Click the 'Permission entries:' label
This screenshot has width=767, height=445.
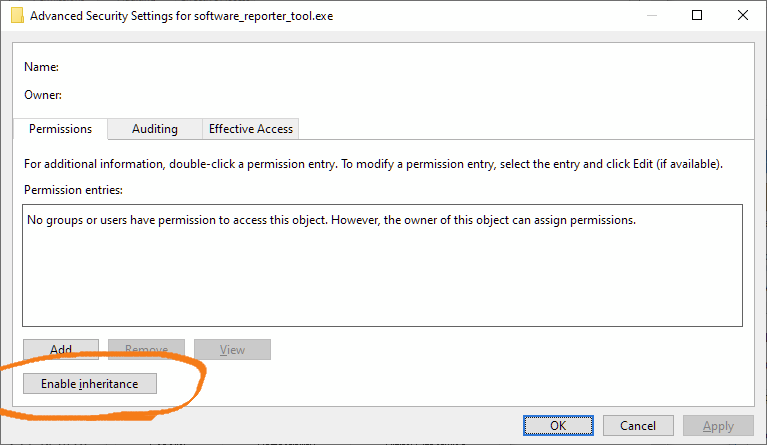tap(73, 190)
